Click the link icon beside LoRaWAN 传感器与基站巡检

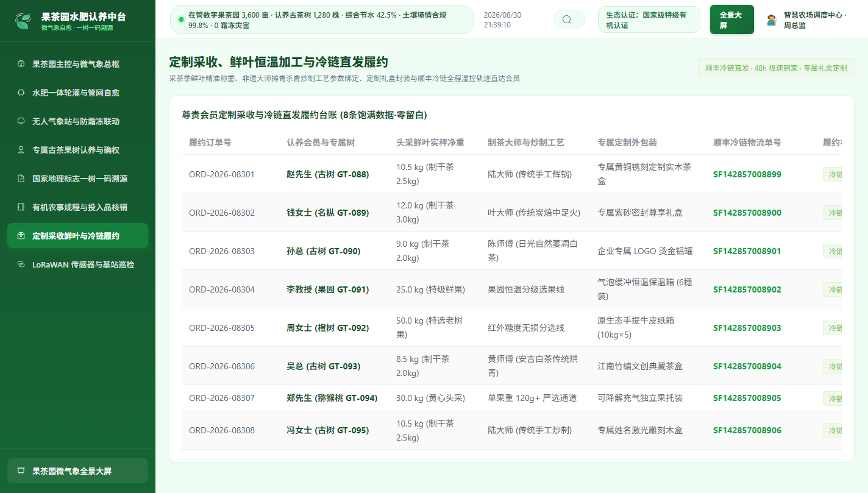(x=21, y=264)
